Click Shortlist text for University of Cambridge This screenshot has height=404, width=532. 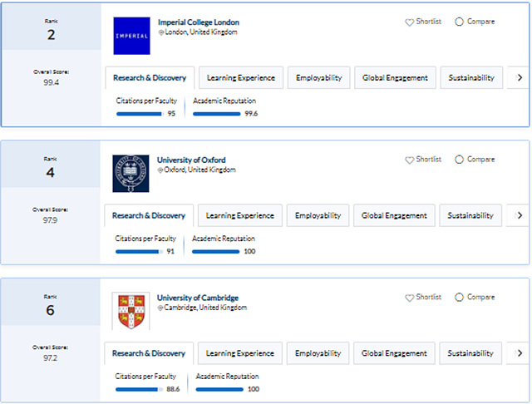point(429,297)
